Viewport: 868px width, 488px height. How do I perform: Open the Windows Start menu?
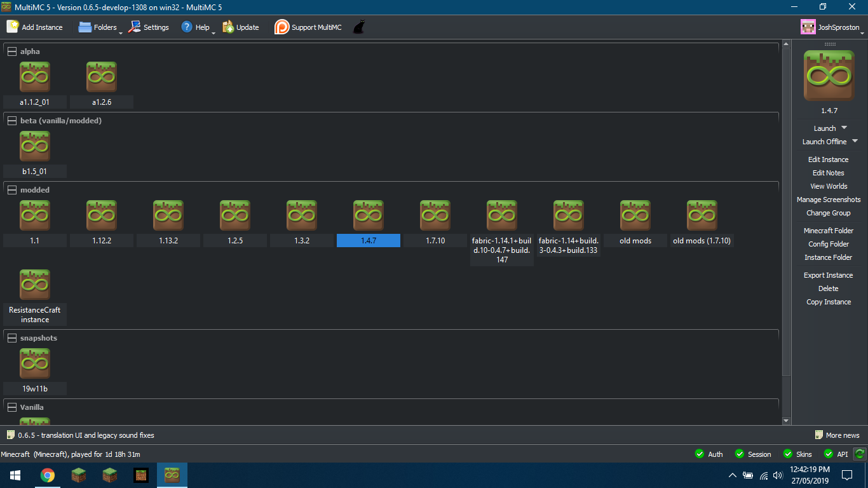tap(15, 475)
